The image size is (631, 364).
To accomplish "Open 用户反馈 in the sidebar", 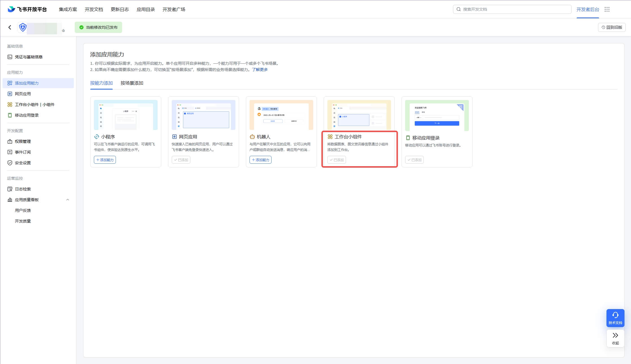I will pyautogui.click(x=23, y=210).
